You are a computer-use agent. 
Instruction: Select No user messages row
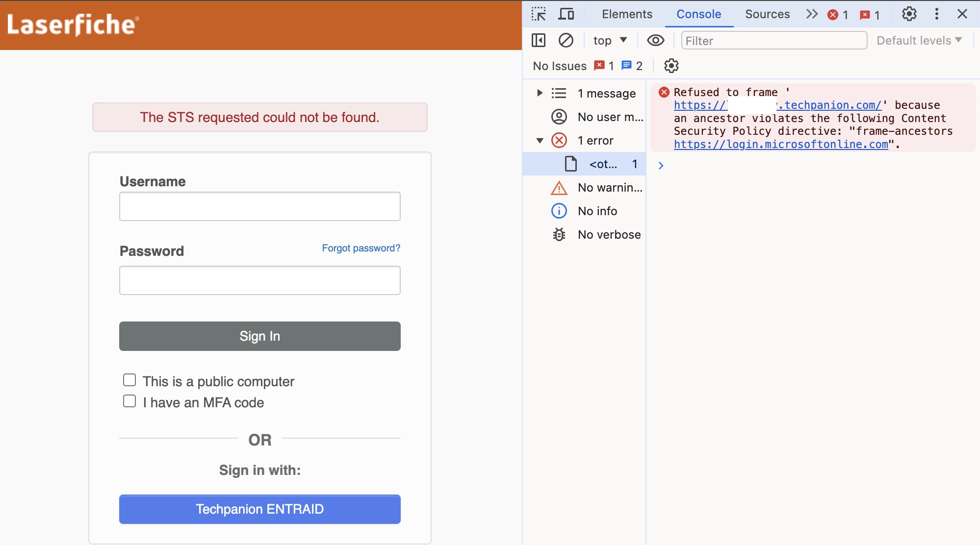coord(584,117)
